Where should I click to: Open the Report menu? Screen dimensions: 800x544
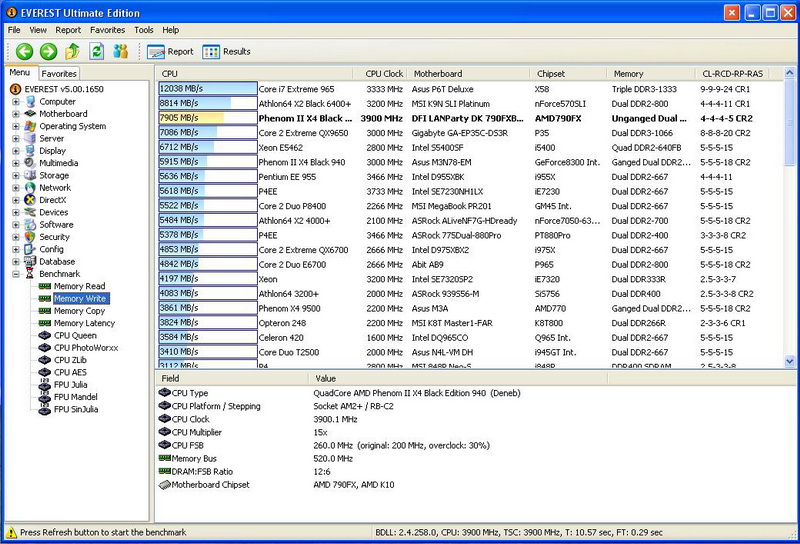(68, 30)
